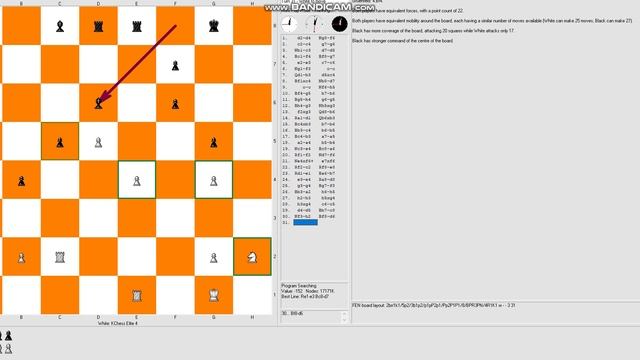
Task: Select the white pawn on b2
Action: point(21,258)
